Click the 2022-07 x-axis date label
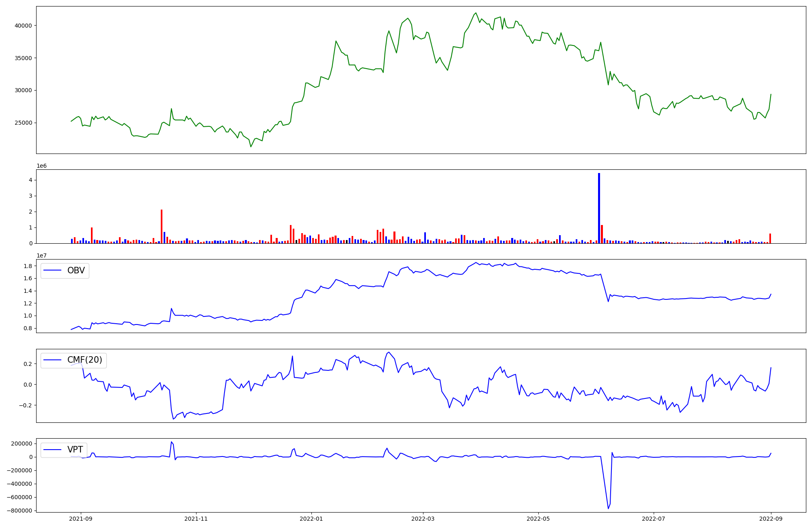The height and width of the screenshot is (528, 812). click(654, 519)
